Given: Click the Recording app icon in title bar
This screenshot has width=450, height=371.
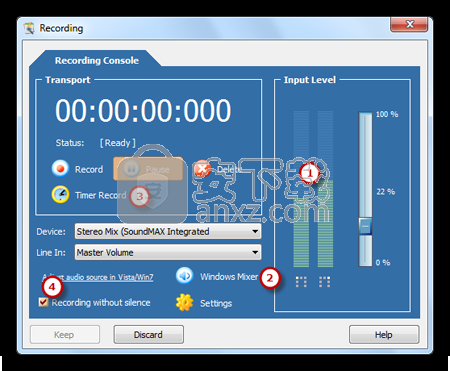Looking at the screenshot, I should coord(29,28).
